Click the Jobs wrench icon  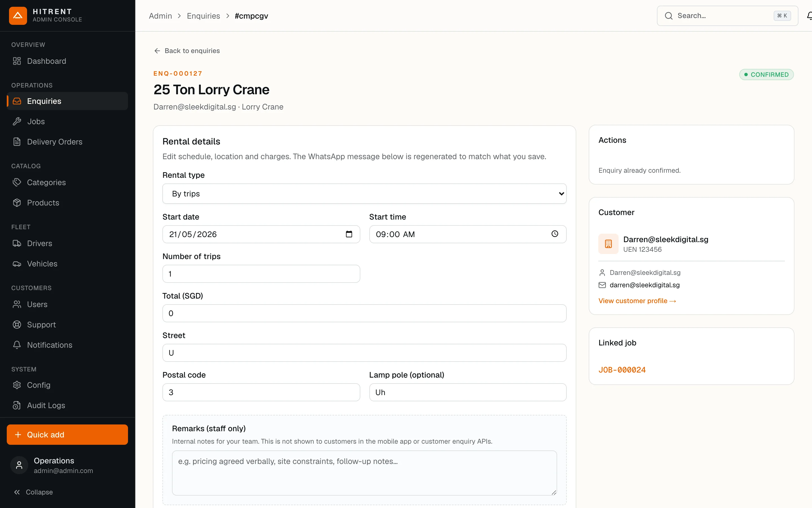[17, 121]
